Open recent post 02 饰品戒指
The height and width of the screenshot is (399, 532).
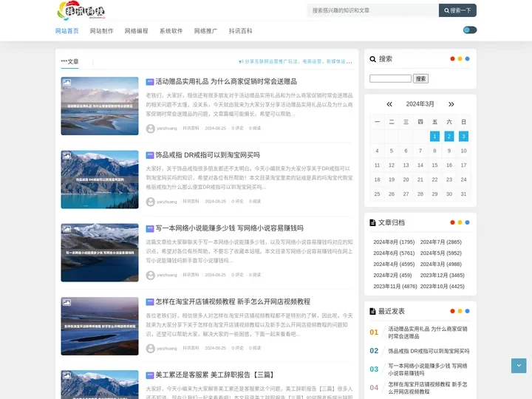coord(429,351)
